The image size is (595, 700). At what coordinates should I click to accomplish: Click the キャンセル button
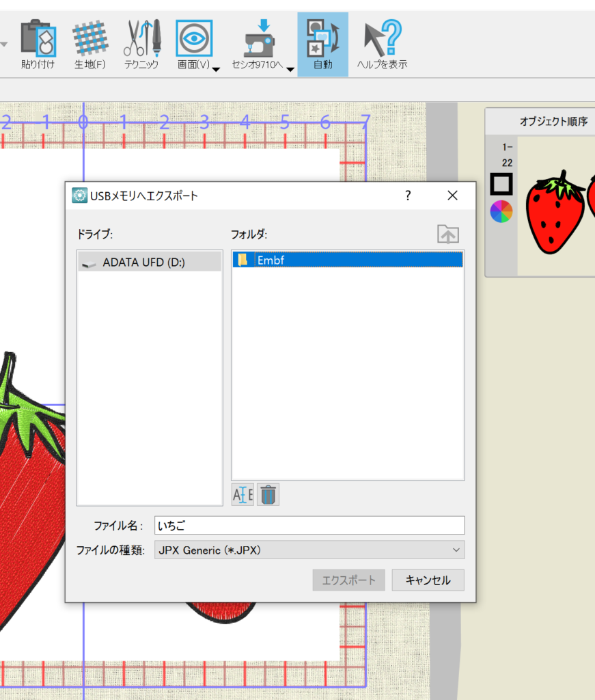point(428,580)
